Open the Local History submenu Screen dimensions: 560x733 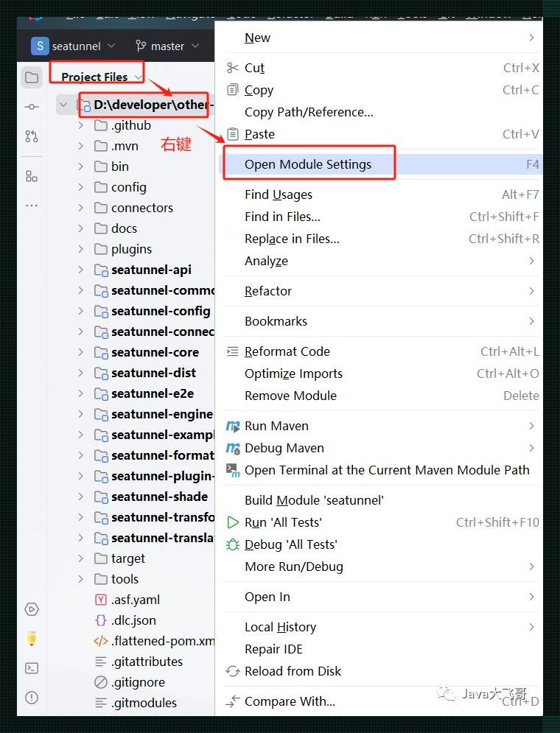pos(380,627)
